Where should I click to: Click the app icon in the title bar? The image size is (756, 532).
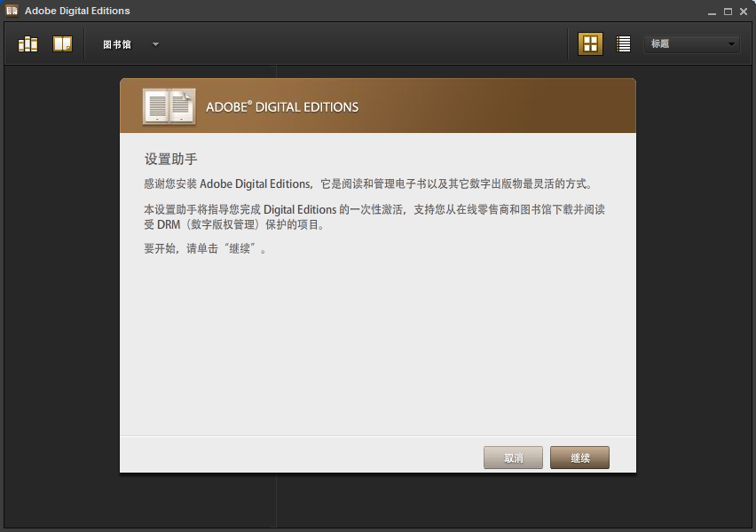tap(10, 10)
